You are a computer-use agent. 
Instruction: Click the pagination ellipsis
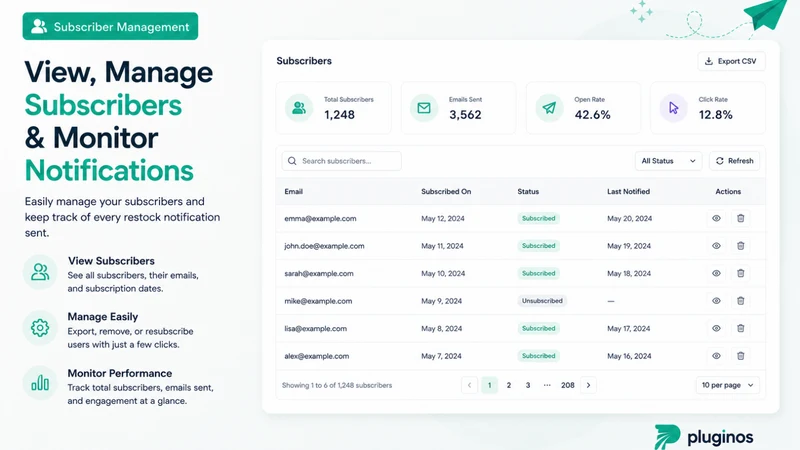click(547, 385)
